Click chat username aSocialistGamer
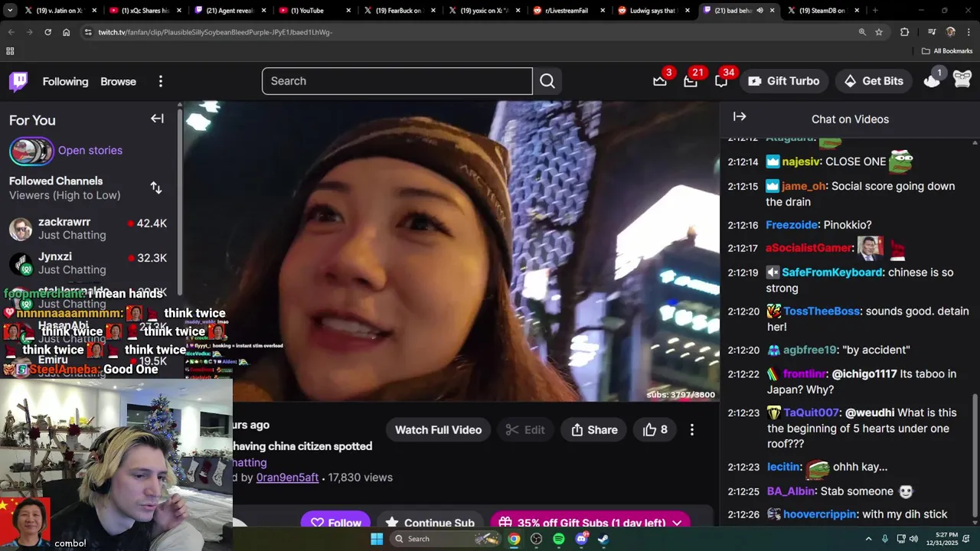The width and height of the screenshot is (980, 551). click(808, 248)
